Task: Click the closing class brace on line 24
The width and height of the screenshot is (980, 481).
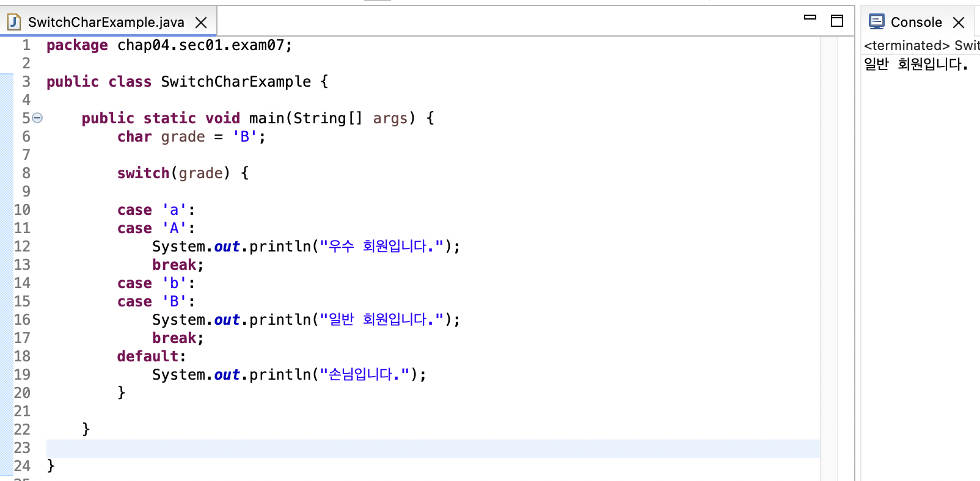Action: pyautogui.click(x=51, y=466)
